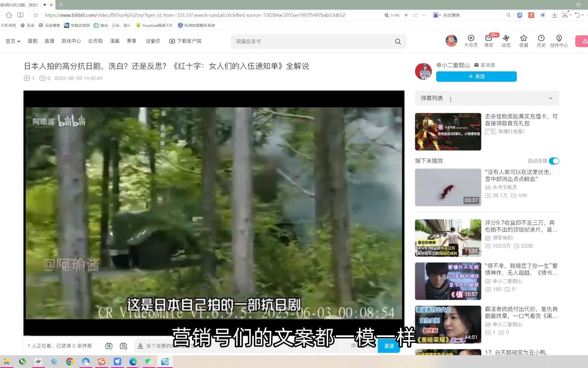Open the 消息 messages icon
Image resolution: width=588 pixels, height=368 pixels.
[489, 41]
